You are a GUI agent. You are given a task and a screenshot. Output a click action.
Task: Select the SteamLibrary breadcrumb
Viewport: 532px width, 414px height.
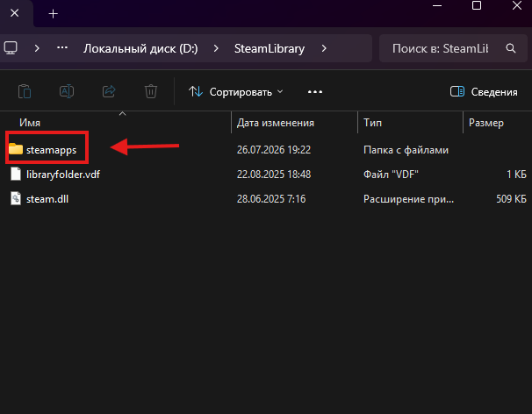[x=270, y=48]
